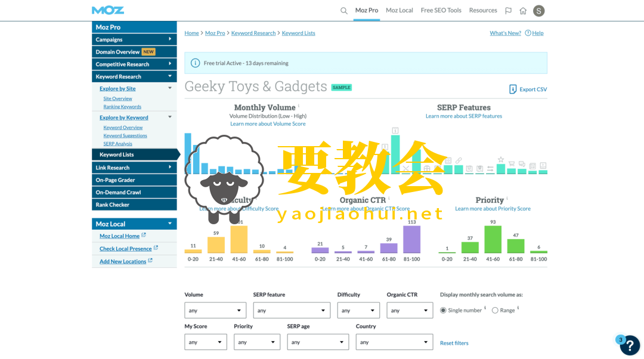Open the SERP feature filter dropdown
644x359 pixels.
click(x=292, y=311)
